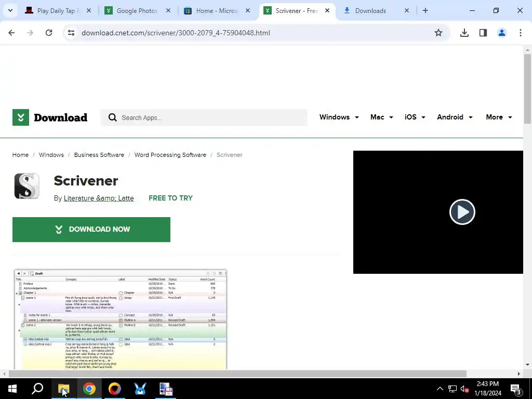The image size is (532, 399).
Task: Go to Home breadcrumb link
Action: (x=20, y=155)
